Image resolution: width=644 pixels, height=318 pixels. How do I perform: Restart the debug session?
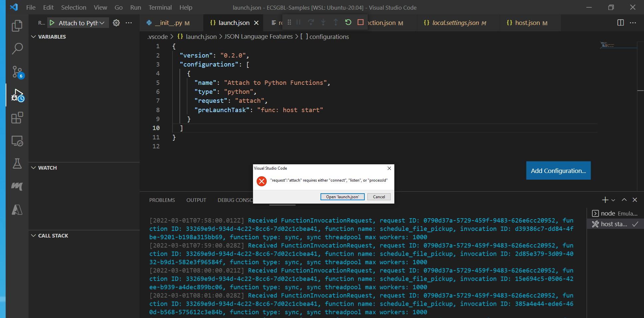tap(348, 22)
